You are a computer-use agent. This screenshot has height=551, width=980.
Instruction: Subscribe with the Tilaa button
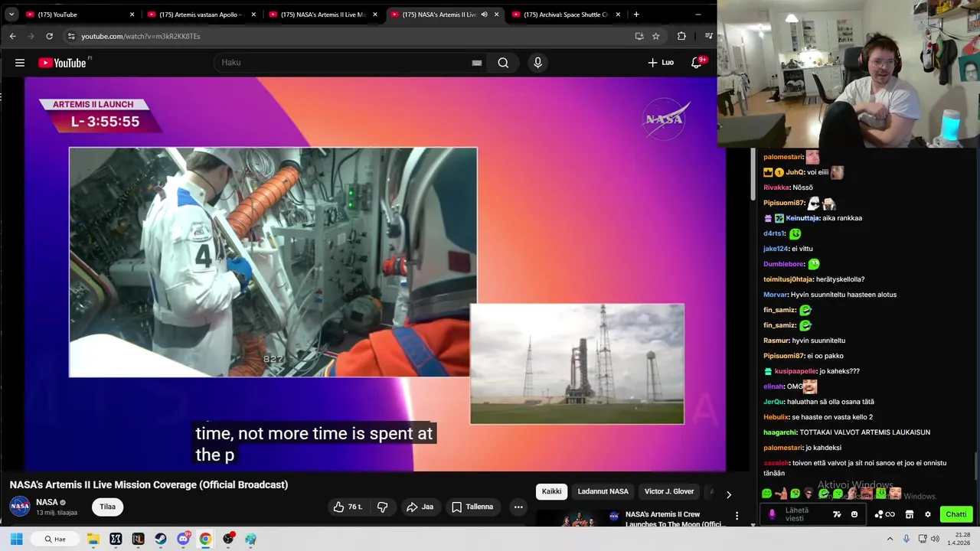point(108,507)
